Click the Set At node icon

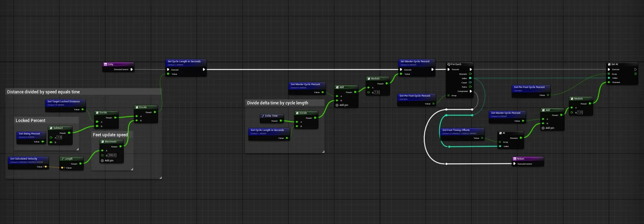click(609, 64)
